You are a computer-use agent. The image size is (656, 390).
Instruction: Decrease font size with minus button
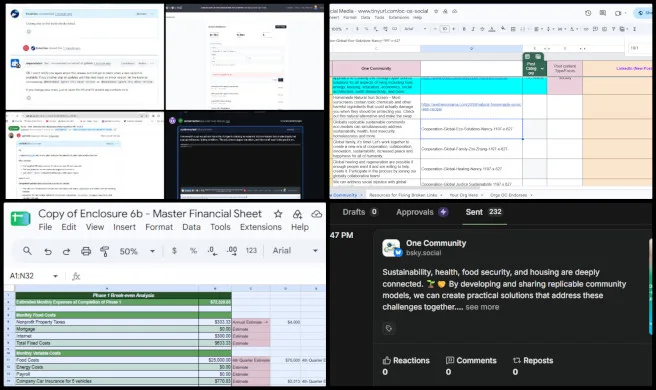[x=436, y=29]
